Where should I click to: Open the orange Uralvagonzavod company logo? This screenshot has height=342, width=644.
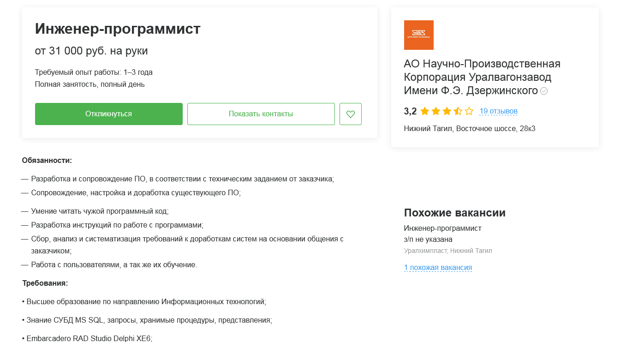click(x=418, y=35)
